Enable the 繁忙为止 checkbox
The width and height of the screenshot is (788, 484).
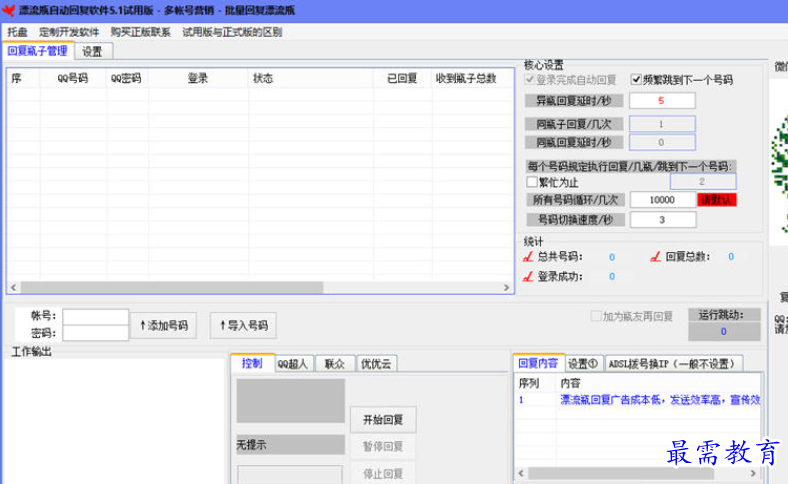[532, 181]
